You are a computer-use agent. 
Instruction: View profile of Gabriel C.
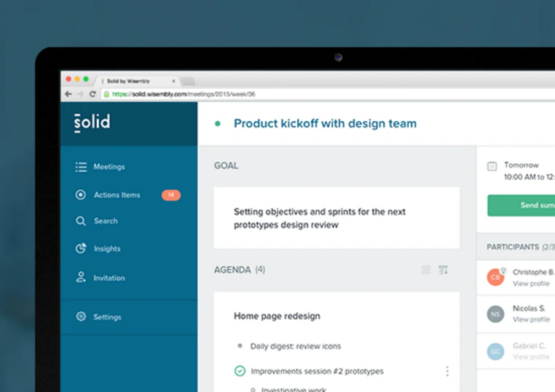click(531, 357)
